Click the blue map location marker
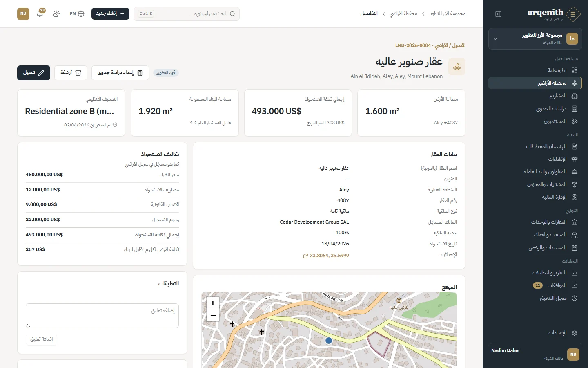 click(329, 341)
